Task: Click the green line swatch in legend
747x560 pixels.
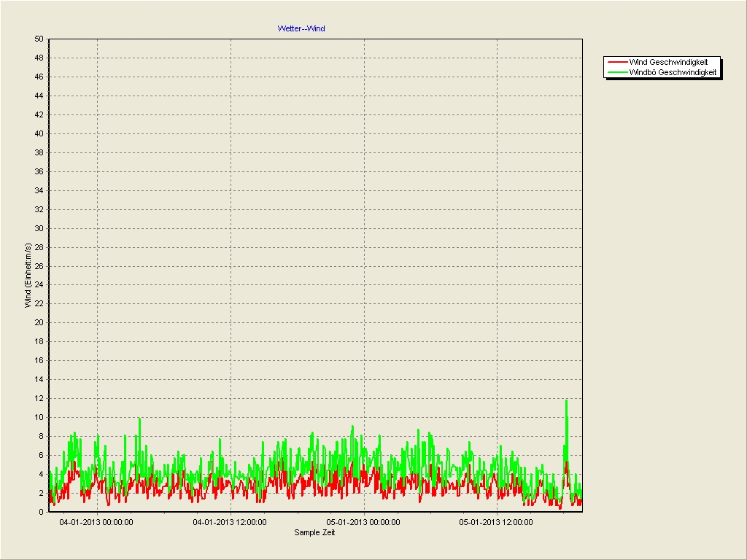Action: [x=617, y=72]
